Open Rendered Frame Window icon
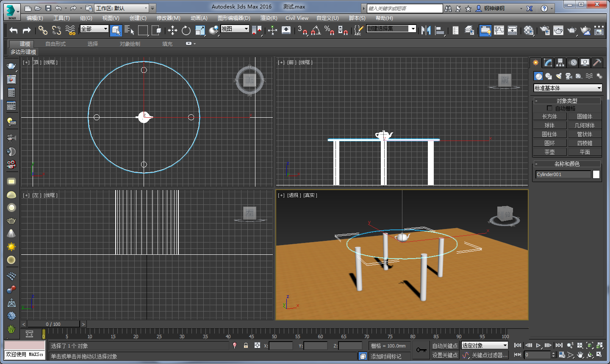This screenshot has height=364, width=610. point(558,30)
